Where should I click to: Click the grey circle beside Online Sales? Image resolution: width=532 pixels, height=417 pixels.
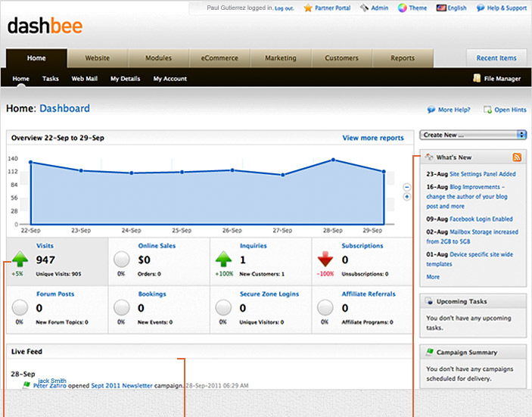pyautogui.click(x=122, y=260)
